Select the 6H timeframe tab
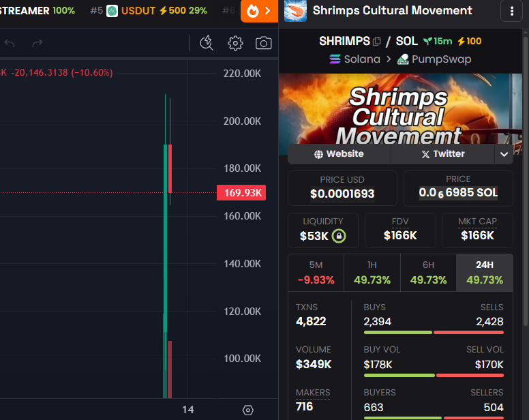This screenshot has height=420, width=529. tap(429, 273)
